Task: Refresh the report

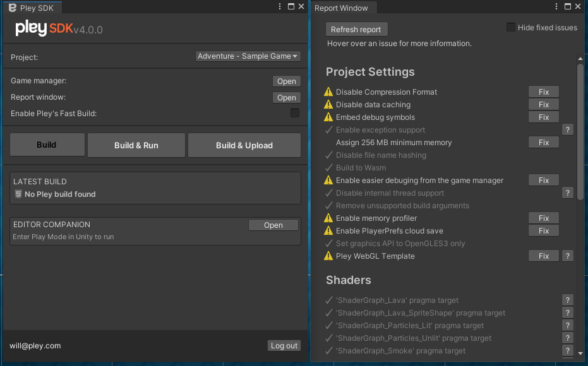Action: [x=356, y=29]
